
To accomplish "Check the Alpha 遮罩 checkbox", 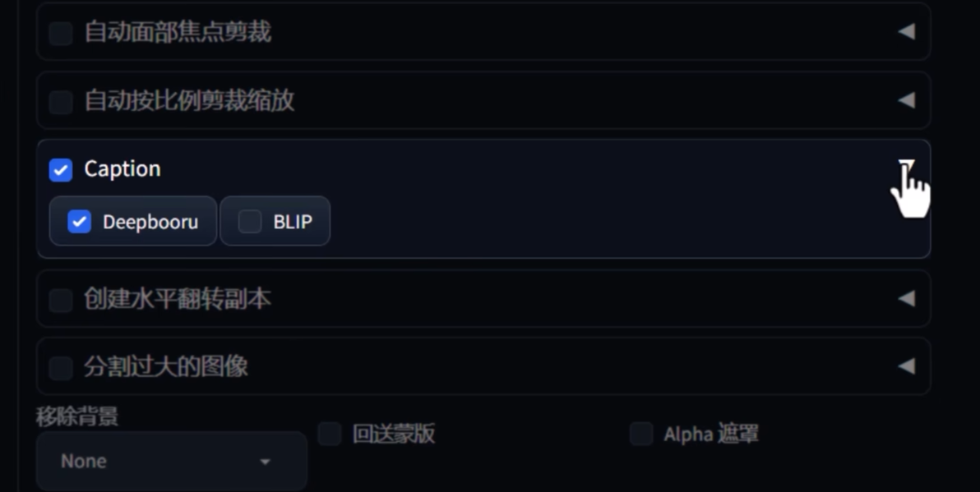I will pos(641,434).
